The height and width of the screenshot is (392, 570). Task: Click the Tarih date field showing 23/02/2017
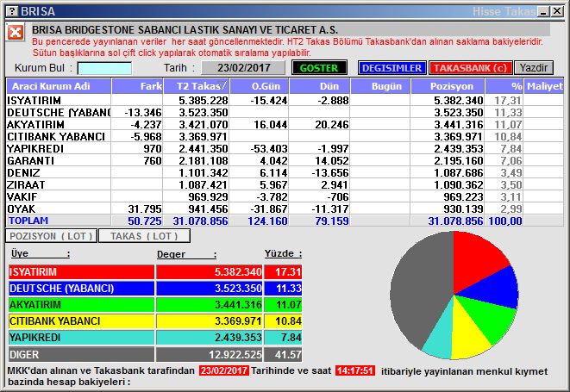243,68
